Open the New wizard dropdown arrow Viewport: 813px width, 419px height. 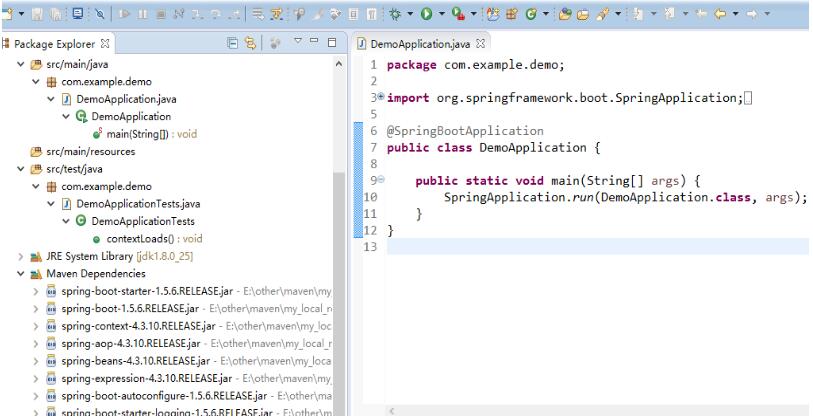21,13
